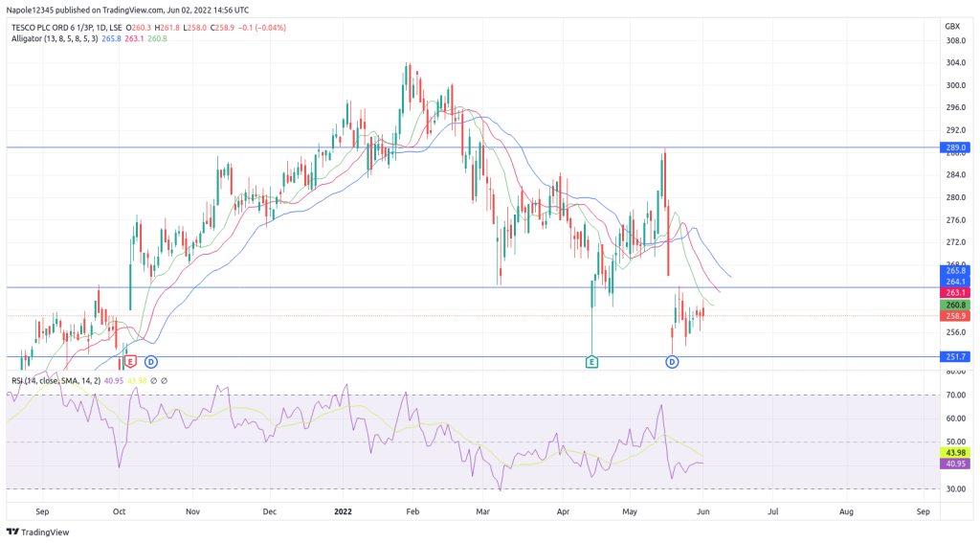Viewport: 980px width, 543px height.
Task: Click the 30.00 RSI axis level
Action: coord(956,489)
